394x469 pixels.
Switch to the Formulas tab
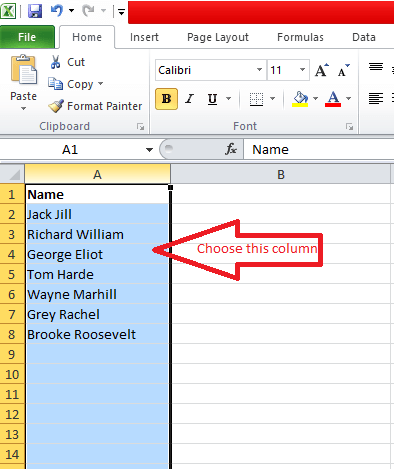coord(300,37)
